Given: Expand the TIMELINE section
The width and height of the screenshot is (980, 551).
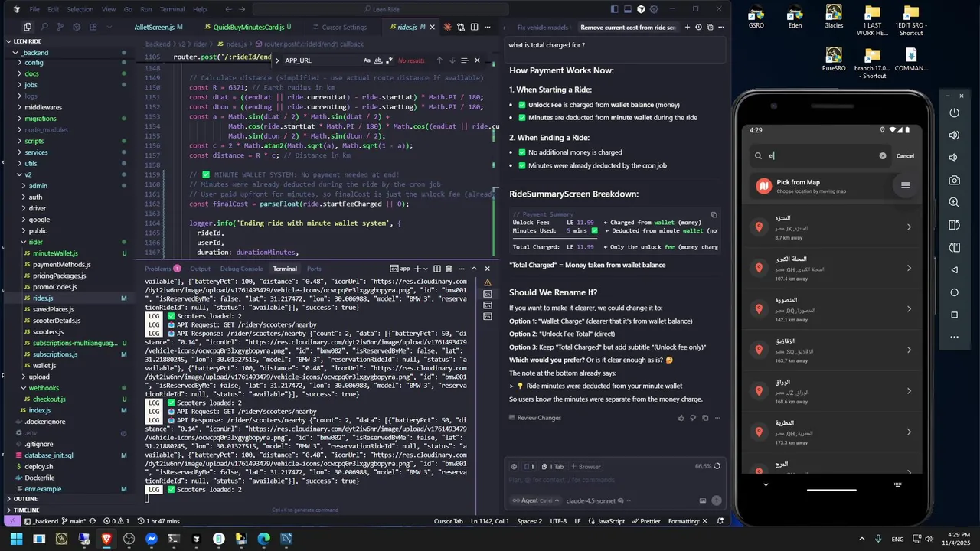Looking at the screenshot, I should pyautogui.click(x=26, y=510).
